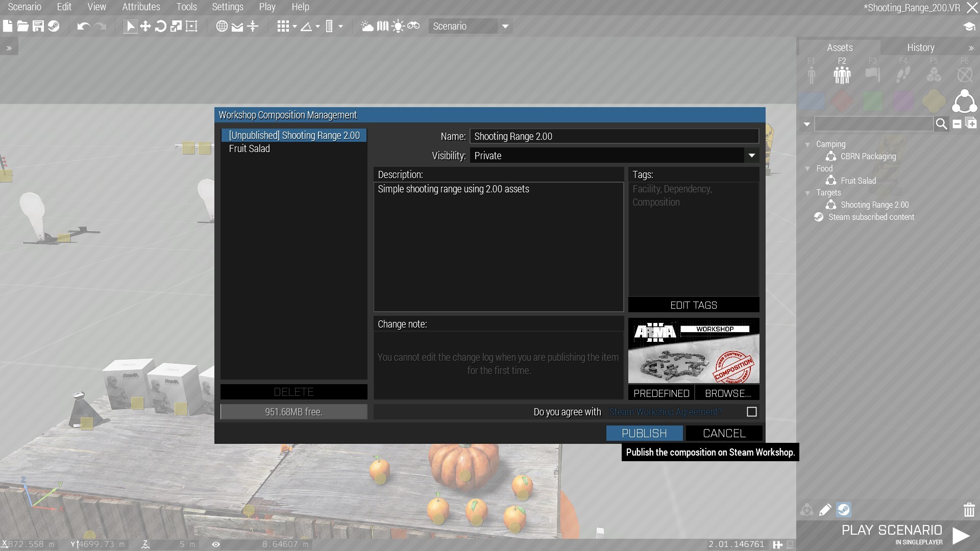Viewport: 980px width, 551px height.
Task: Open the Visibility Private dropdown
Action: point(751,156)
